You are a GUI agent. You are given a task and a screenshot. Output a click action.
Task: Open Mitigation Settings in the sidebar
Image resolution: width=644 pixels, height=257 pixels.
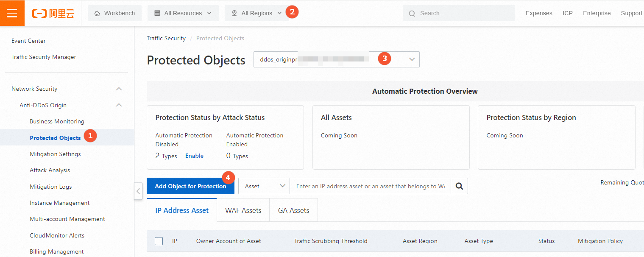point(55,154)
